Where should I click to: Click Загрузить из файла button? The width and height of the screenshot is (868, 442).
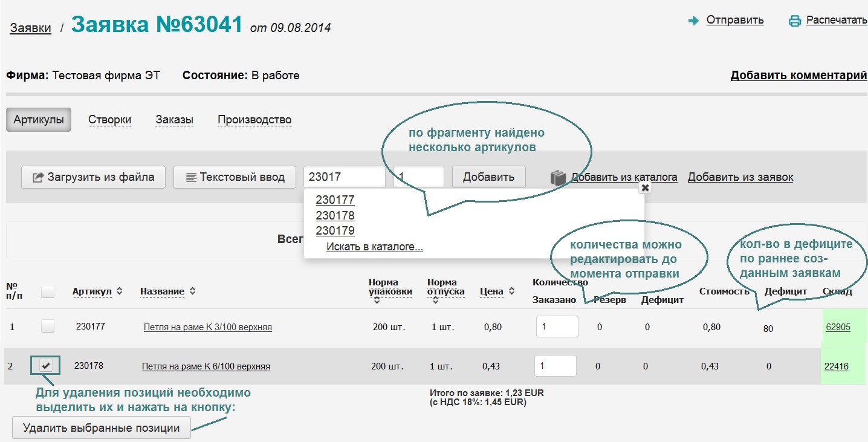(x=93, y=177)
